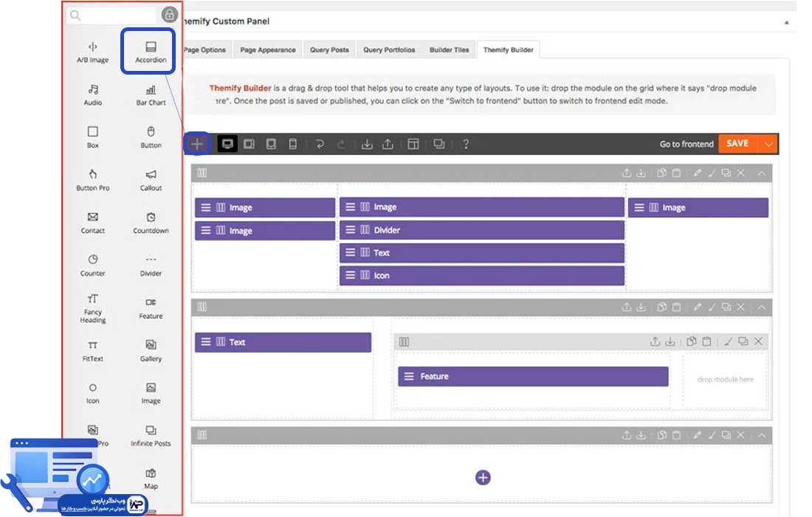812x517 pixels.
Task: Open the add-module plus button in builder toolbar
Action: 197,144
